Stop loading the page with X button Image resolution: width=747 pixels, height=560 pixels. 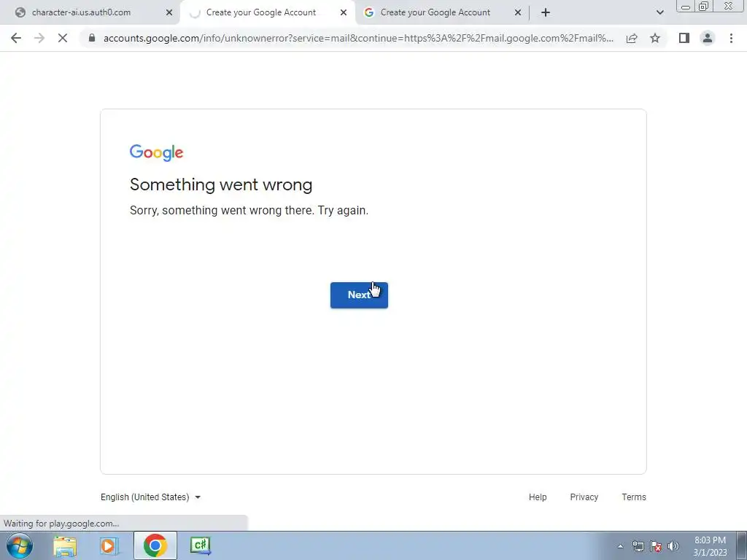(x=63, y=38)
